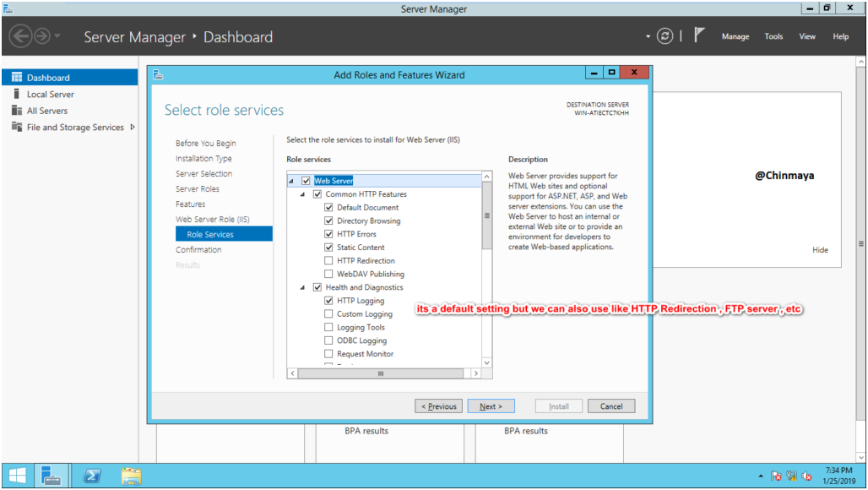Image resolution: width=868 pixels, height=490 pixels.
Task: Open the Windows Start button
Action: point(17,476)
